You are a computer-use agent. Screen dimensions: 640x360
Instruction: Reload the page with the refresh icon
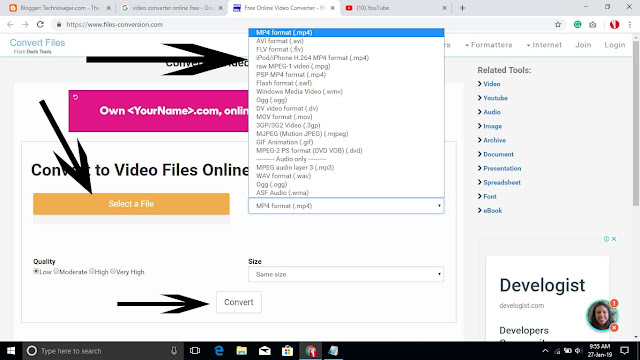[x=40, y=24]
